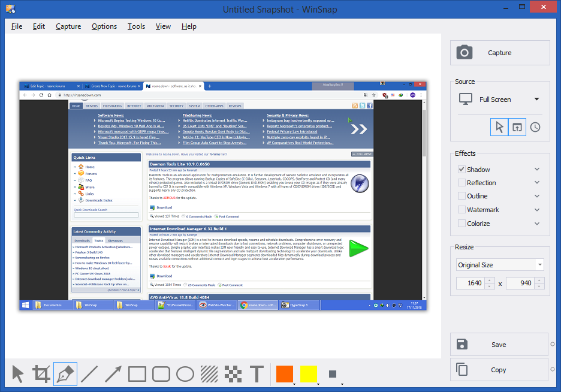Toggle capture window background option
This screenshot has height=392, width=561.
pyautogui.click(x=517, y=127)
